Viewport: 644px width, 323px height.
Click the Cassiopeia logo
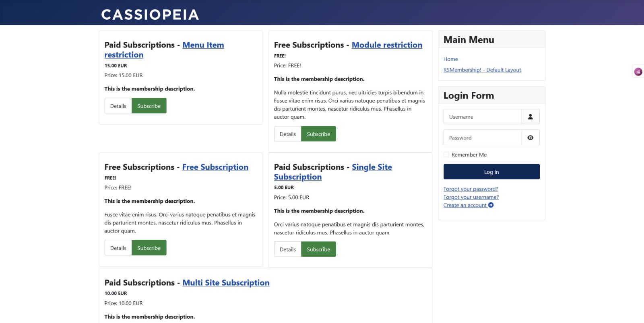point(150,14)
